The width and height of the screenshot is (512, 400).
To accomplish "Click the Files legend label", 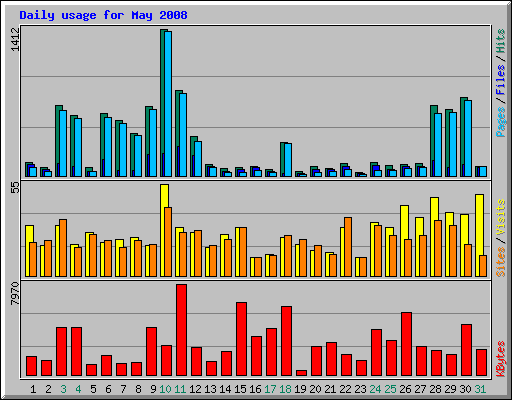I will 501,79.
